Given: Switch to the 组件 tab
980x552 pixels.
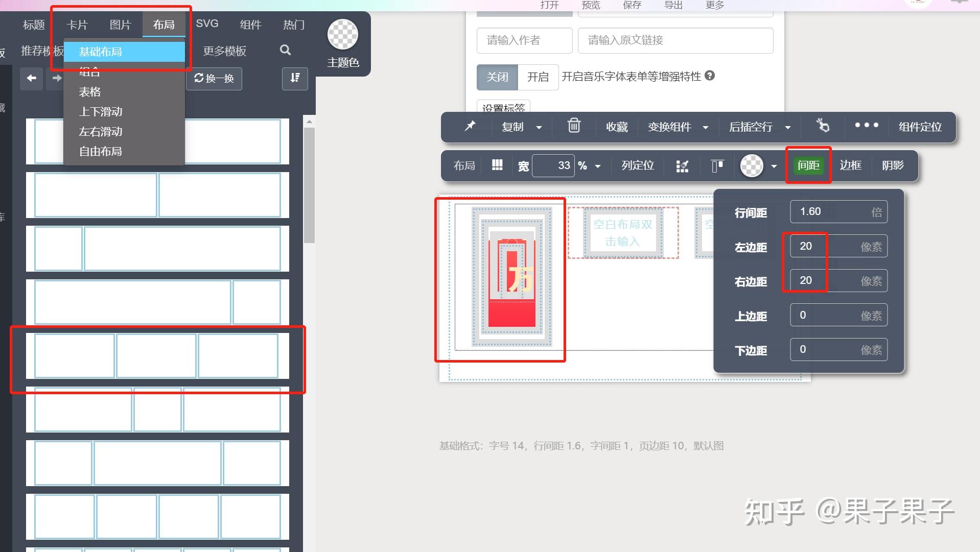Looking at the screenshot, I should point(250,25).
